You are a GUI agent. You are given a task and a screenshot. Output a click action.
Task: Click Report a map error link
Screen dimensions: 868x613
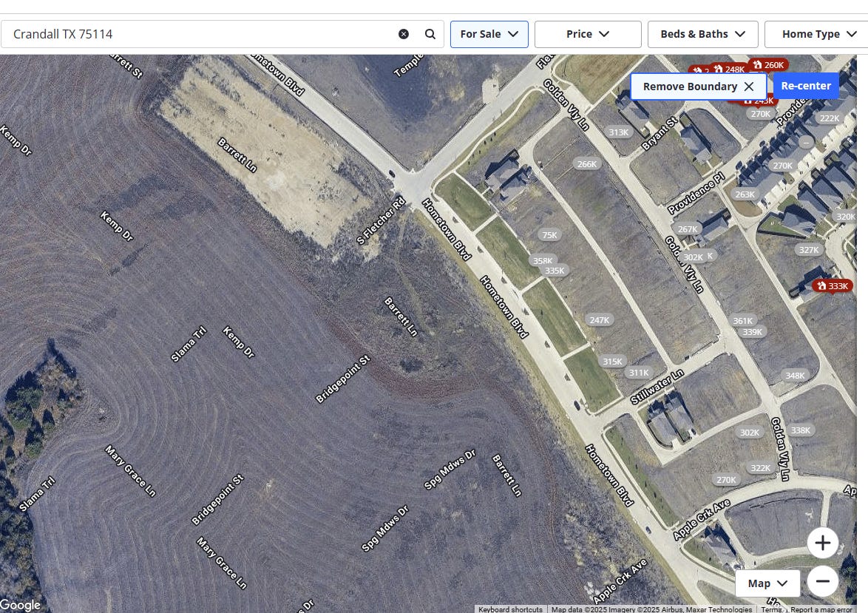tap(821, 609)
